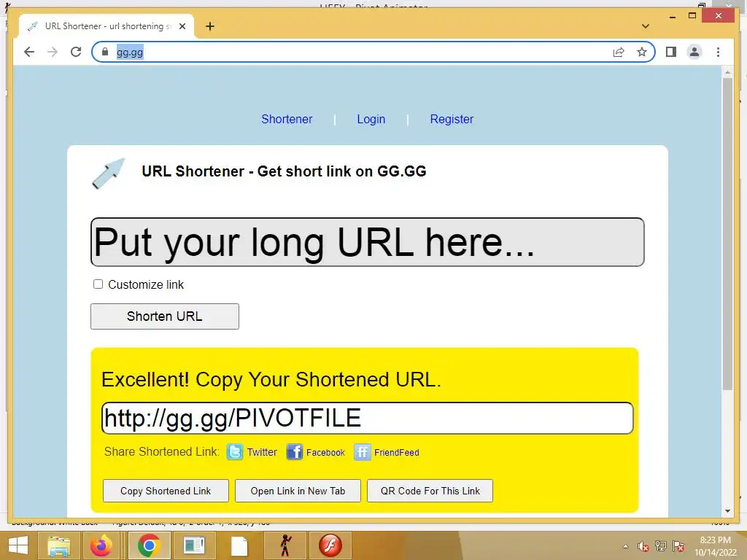Click the Shorten URL button

point(165,316)
